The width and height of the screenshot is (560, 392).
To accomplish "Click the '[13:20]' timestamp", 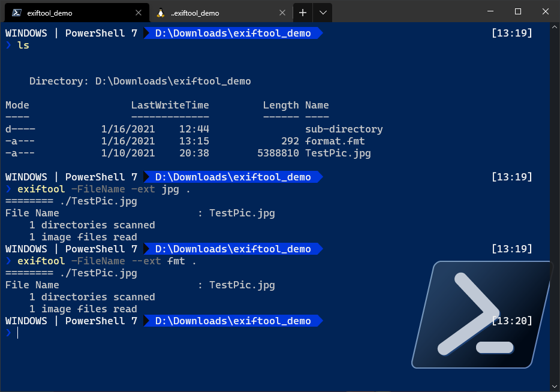I will (512, 321).
